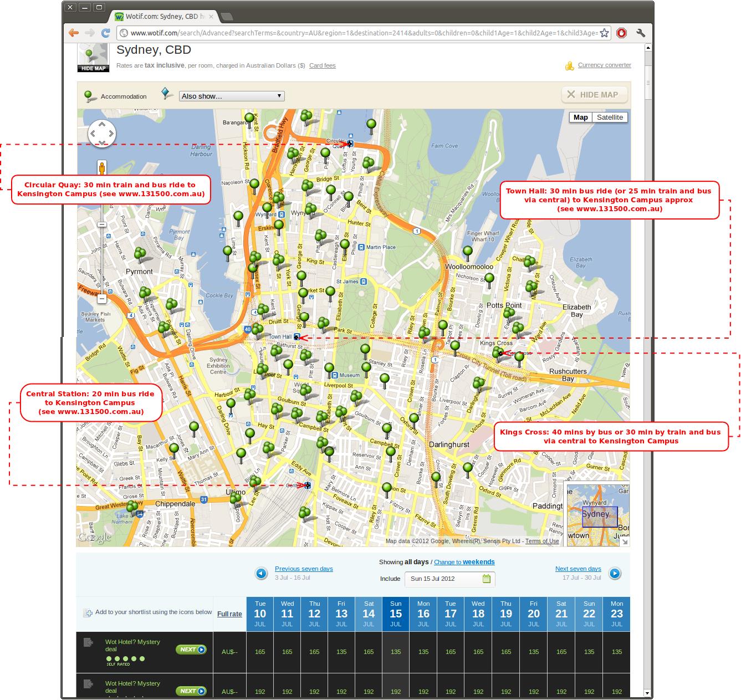Click the map zoom out minus button
741x700 pixels.
coord(102,299)
